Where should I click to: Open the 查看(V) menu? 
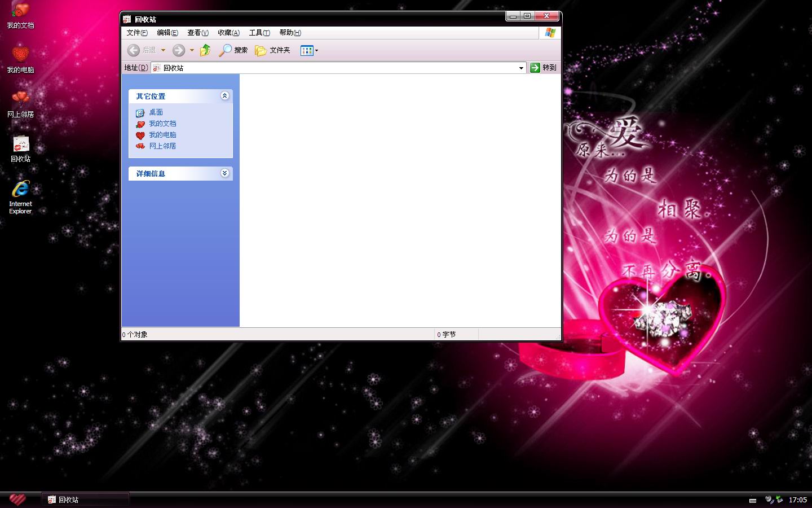198,33
